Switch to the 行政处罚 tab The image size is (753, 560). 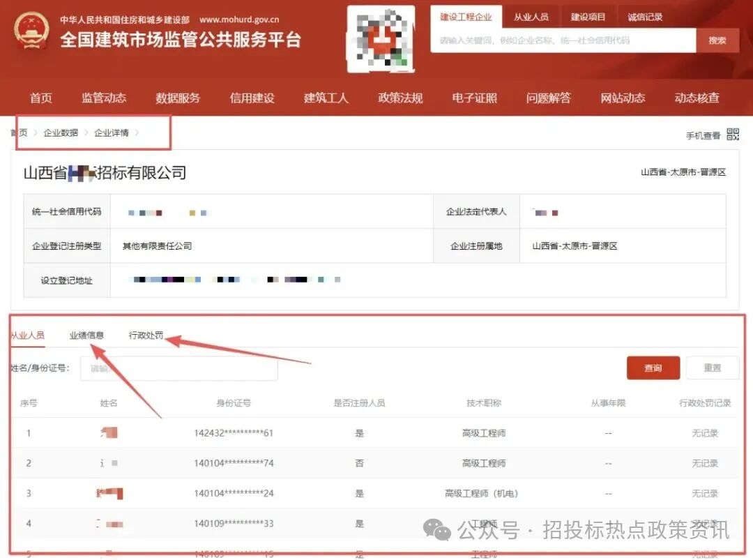(x=146, y=335)
